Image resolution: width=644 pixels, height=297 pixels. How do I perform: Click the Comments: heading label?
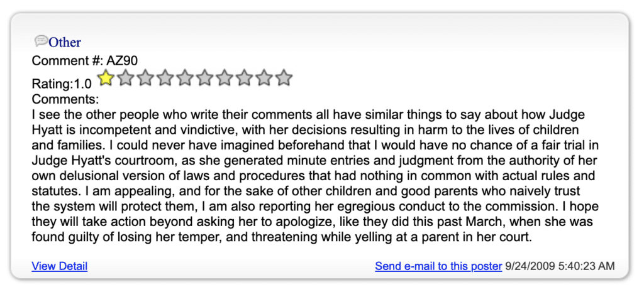point(65,99)
